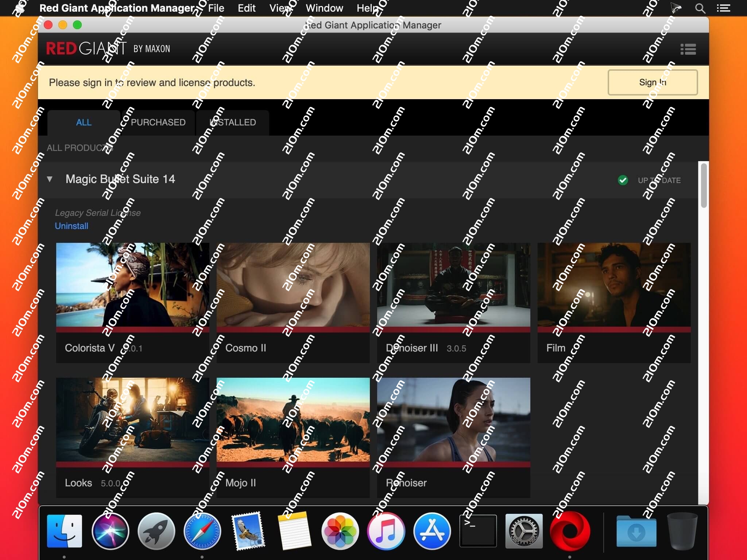Switch to the INSTALLED tab
Image resolution: width=747 pixels, height=560 pixels.
click(x=233, y=122)
